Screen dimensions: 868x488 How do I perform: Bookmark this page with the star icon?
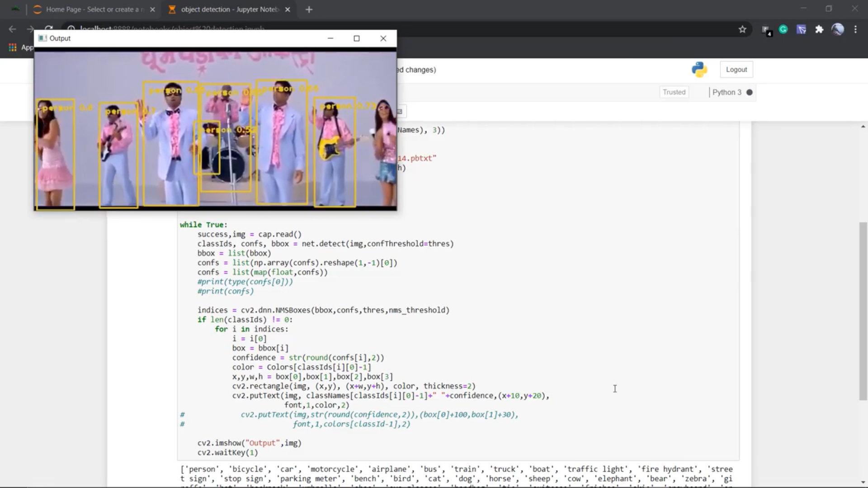click(x=742, y=29)
